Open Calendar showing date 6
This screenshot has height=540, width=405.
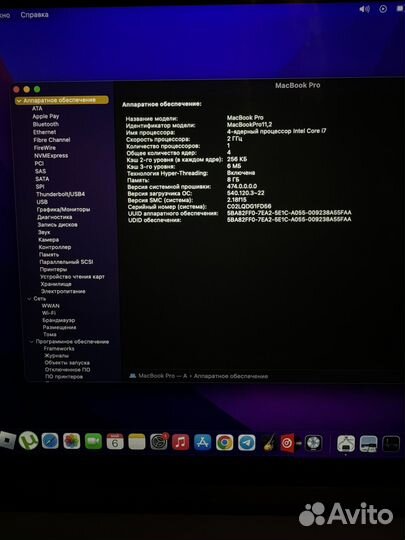[115, 442]
